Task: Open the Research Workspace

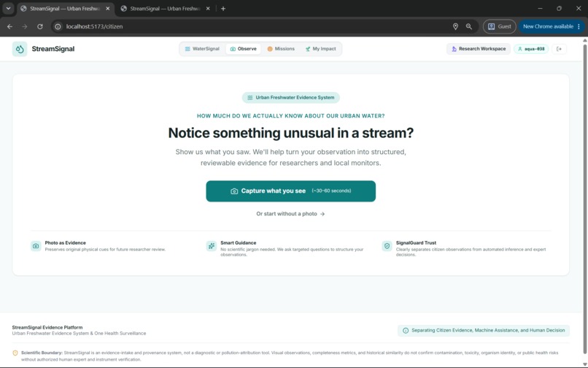Action: [x=478, y=49]
